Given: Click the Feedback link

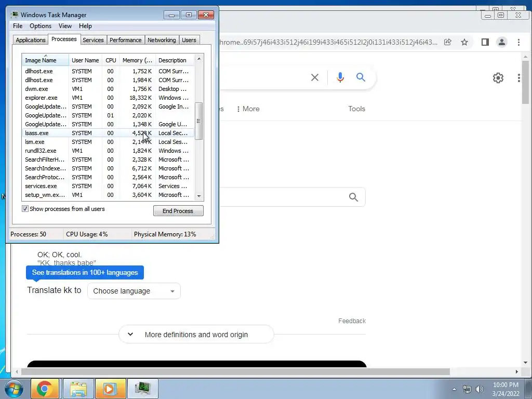Looking at the screenshot, I should (x=352, y=321).
